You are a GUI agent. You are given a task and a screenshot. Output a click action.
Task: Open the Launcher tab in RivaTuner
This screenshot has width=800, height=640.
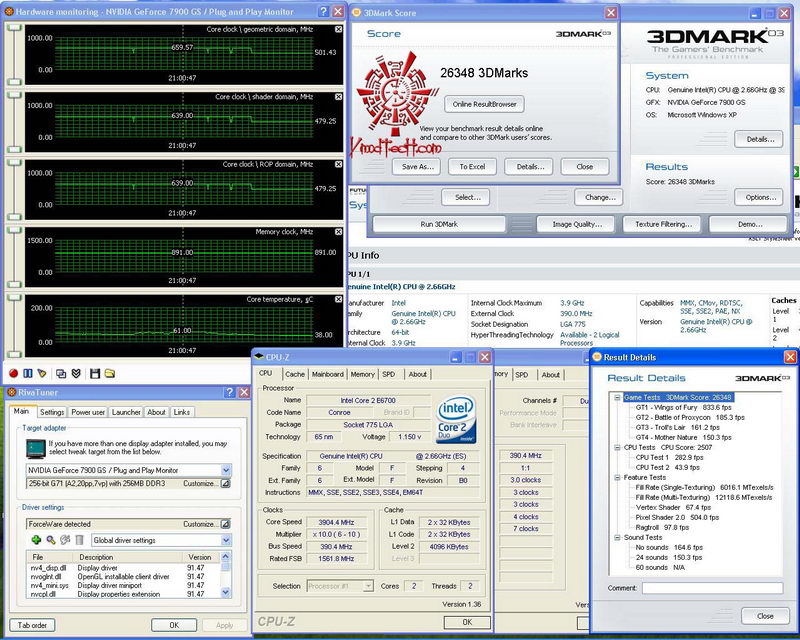coord(126,412)
